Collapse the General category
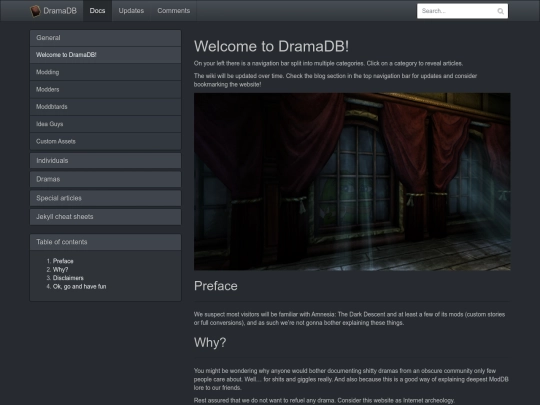The width and height of the screenshot is (540, 405). pyautogui.click(x=105, y=38)
